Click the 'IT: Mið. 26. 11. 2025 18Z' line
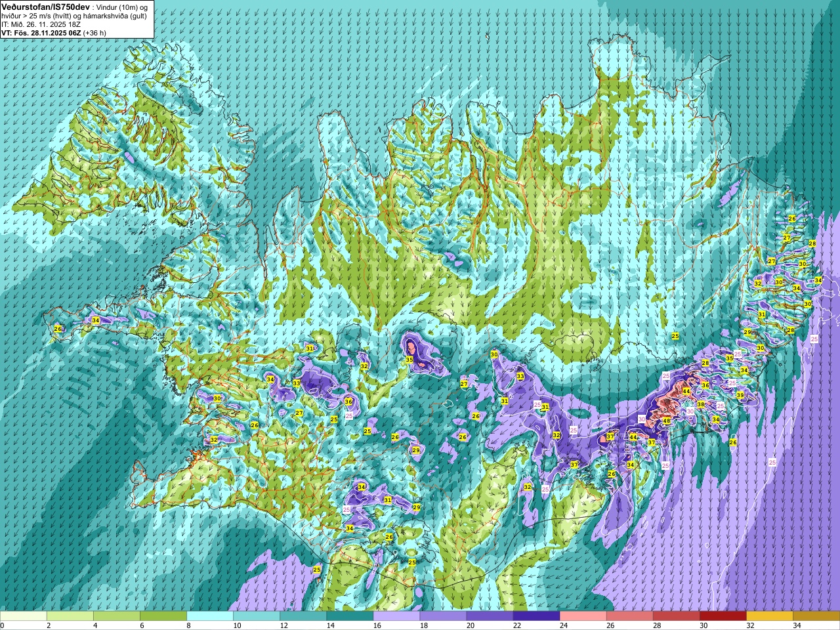This screenshot has height=630, width=840. (x=41, y=24)
